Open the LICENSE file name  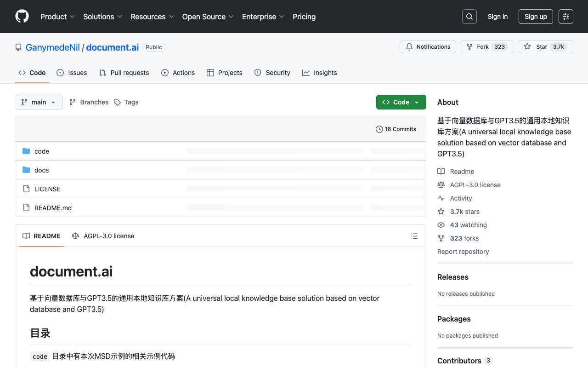click(x=47, y=189)
